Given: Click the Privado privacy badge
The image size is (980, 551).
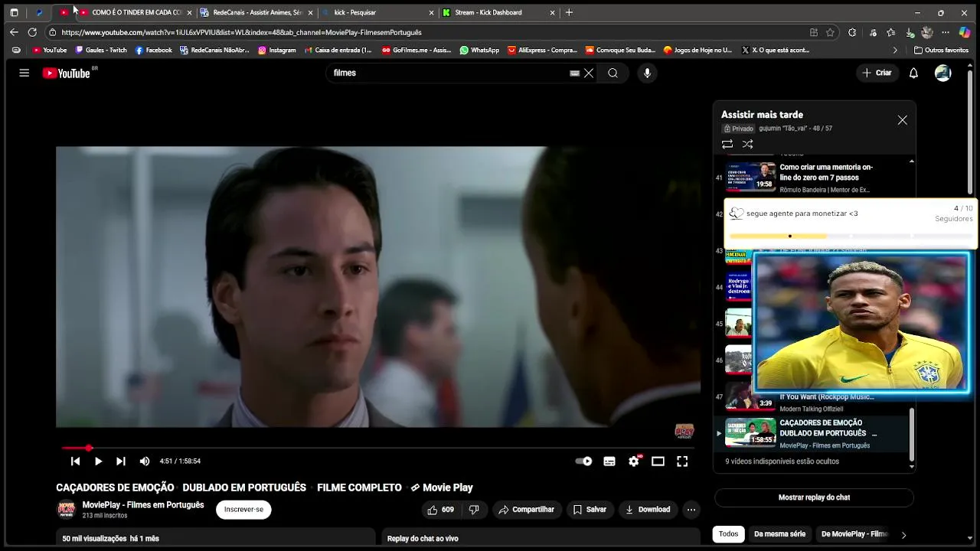Looking at the screenshot, I should [738, 129].
